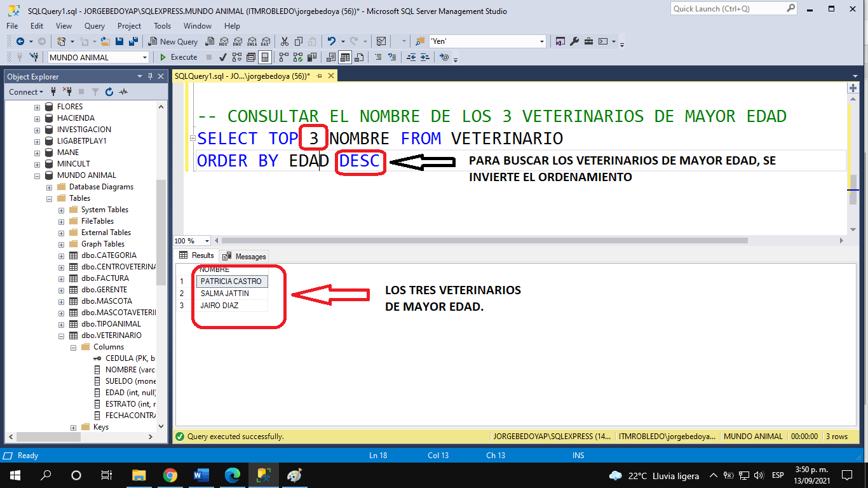The image size is (868, 488).
Task: Click the Save floppy disk icon
Action: point(119,41)
